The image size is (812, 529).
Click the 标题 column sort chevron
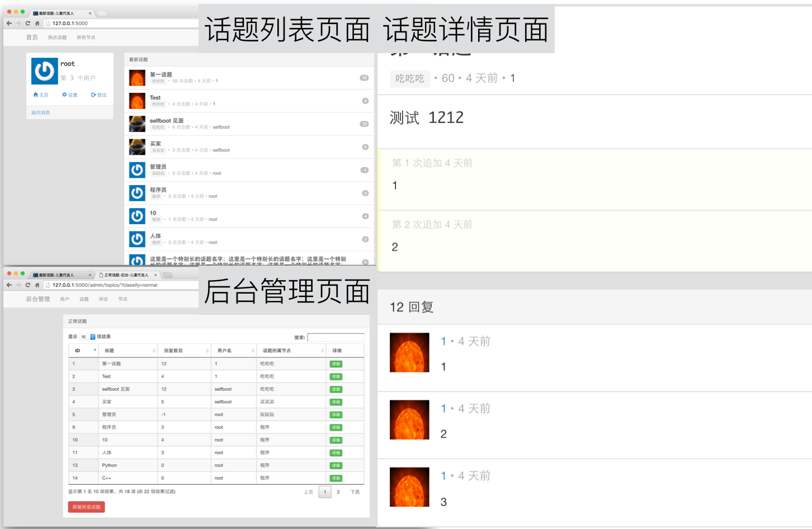[x=153, y=350]
